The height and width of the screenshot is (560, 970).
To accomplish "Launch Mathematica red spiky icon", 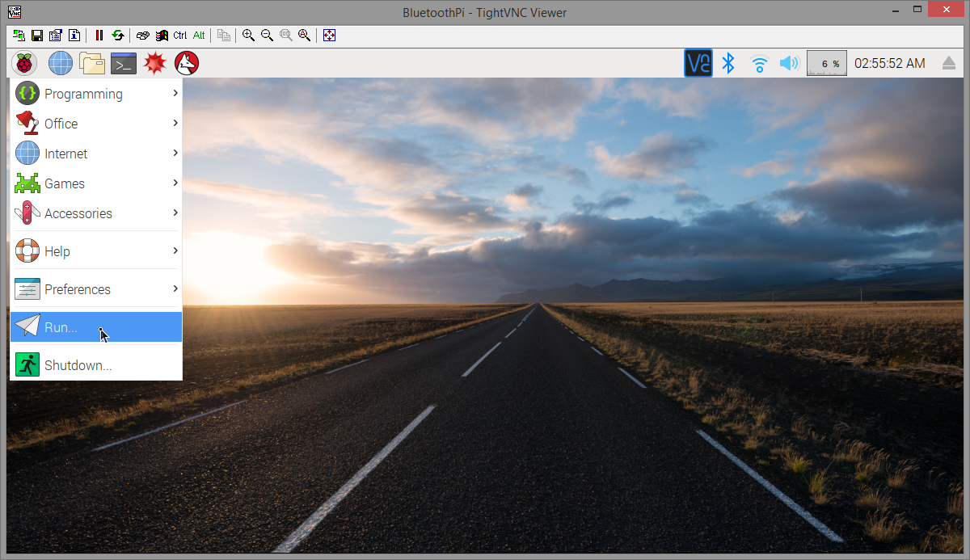I will pyautogui.click(x=155, y=63).
